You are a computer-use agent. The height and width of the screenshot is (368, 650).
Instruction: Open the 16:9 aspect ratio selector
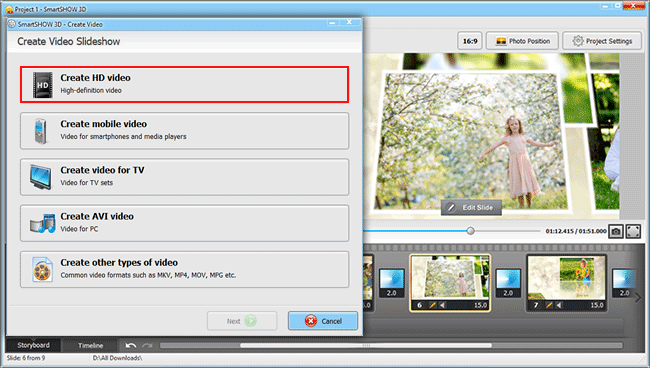click(470, 41)
